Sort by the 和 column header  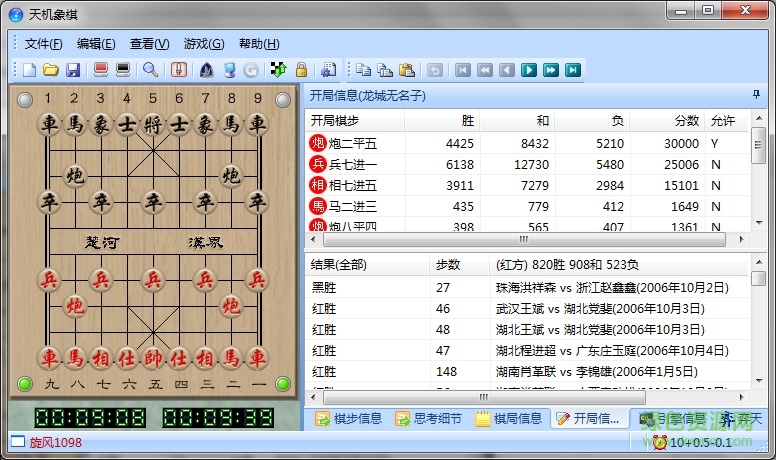517,121
